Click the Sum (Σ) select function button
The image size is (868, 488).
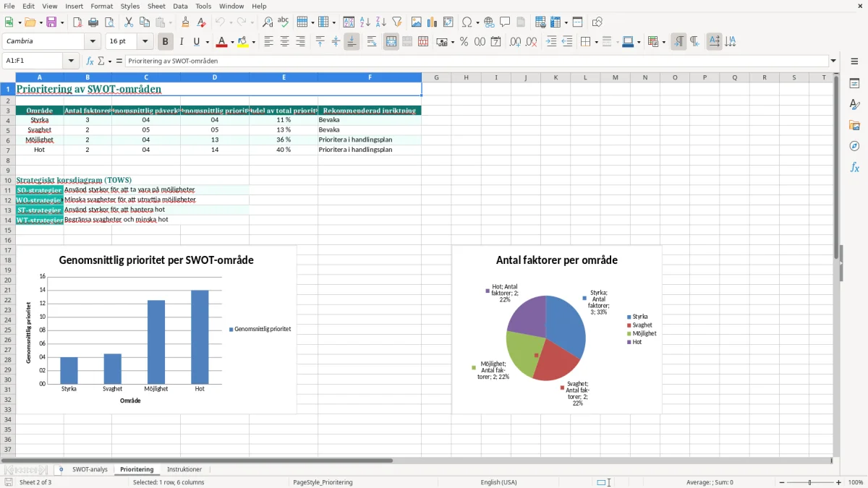pyautogui.click(x=101, y=61)
